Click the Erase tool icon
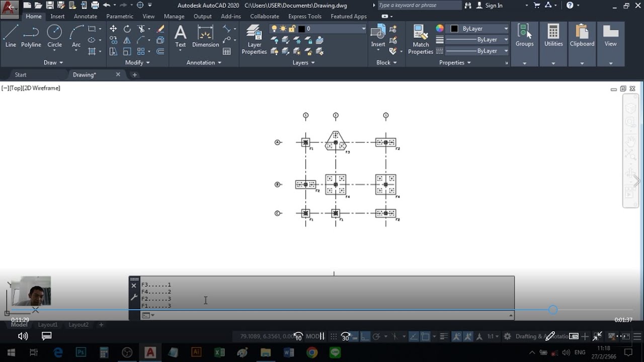644x362 pixels. coord(160,29)
